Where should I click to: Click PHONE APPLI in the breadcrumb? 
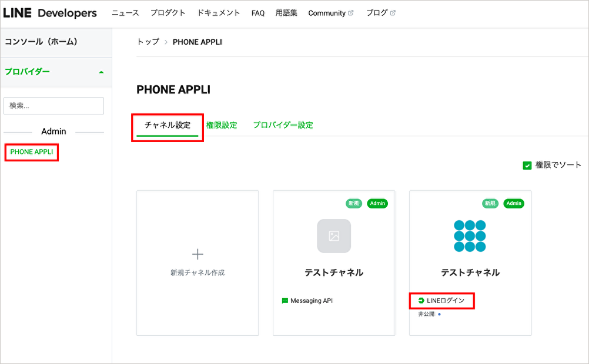pos(197,42)
